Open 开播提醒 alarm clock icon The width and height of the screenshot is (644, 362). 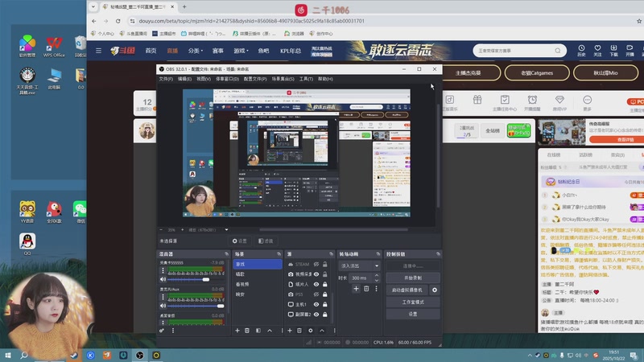coord(532,100)
